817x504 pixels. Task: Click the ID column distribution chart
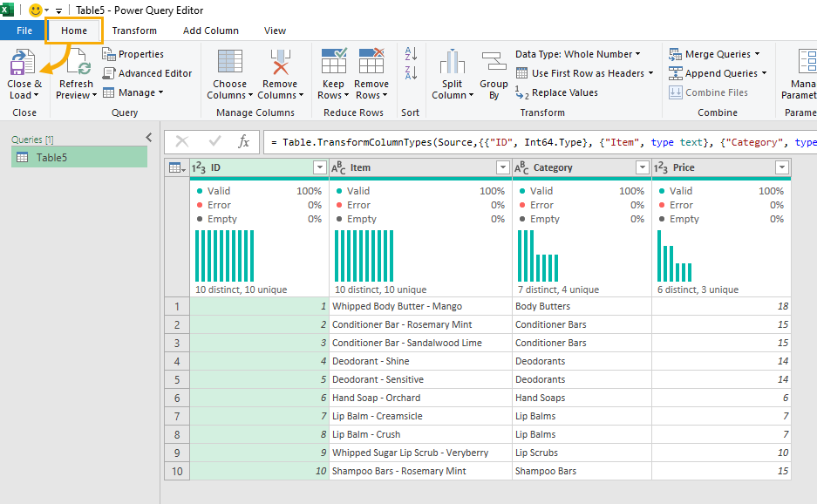(225, 255)
